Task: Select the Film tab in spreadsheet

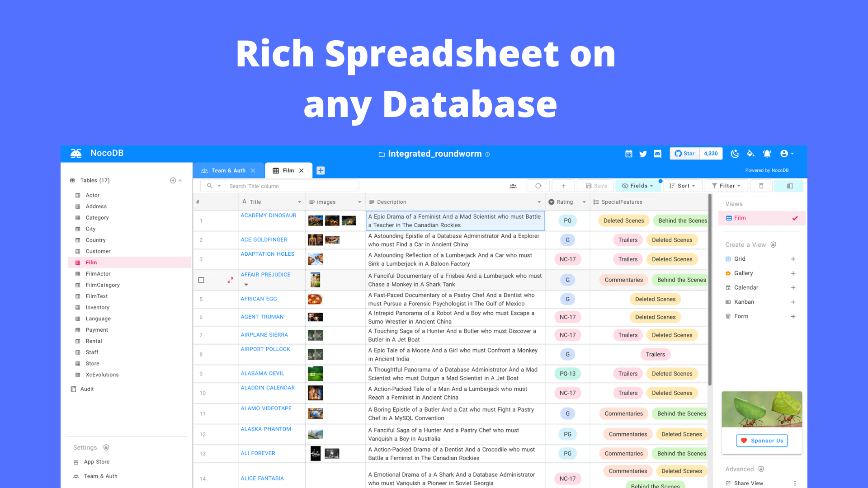Action: [x=289, y=170]
